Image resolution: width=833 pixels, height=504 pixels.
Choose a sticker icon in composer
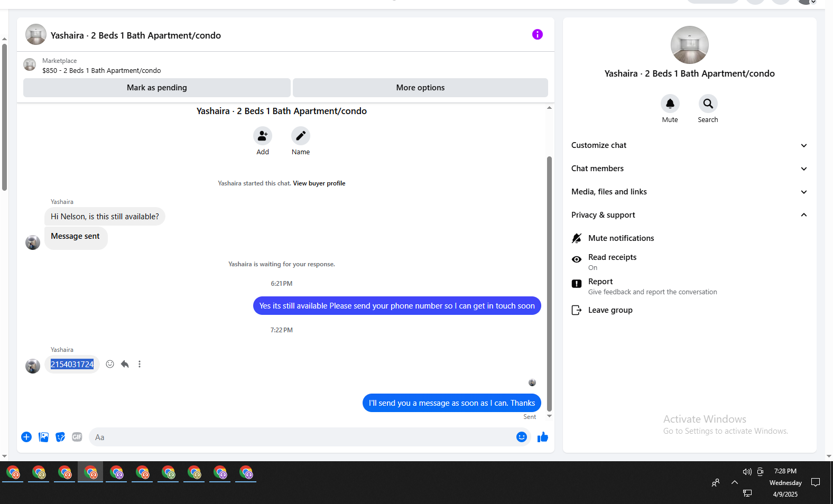coord(60,437)
